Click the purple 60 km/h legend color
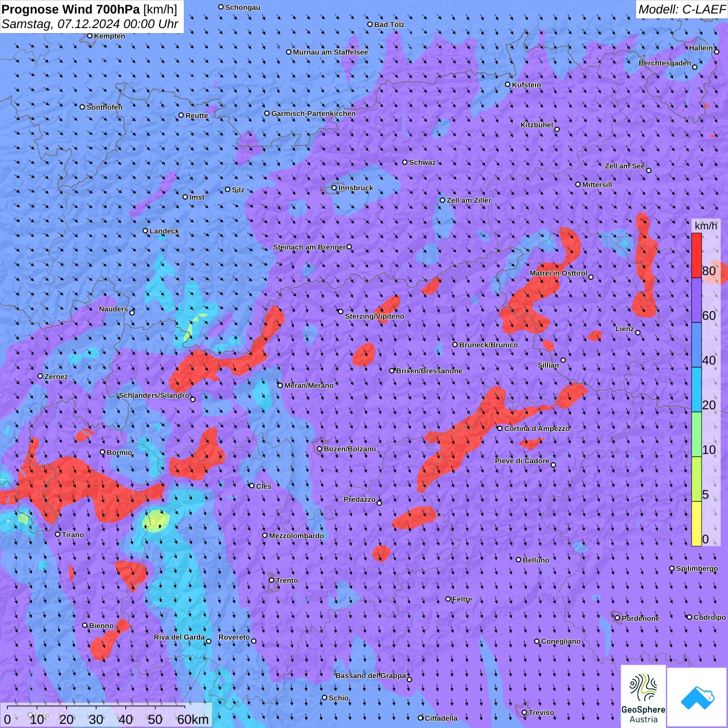 (x=696, y=301)
